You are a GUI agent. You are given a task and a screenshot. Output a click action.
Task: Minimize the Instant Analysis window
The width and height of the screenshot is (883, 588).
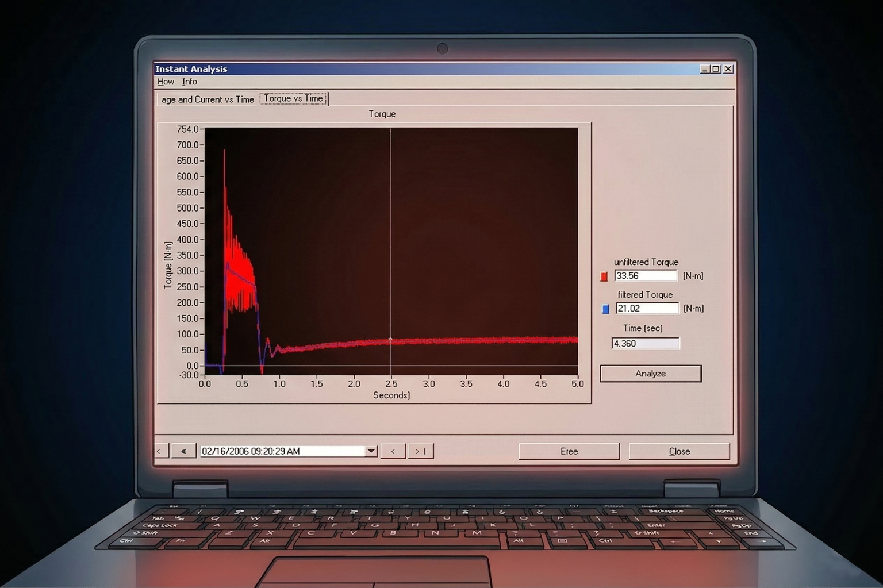[705, 69]
